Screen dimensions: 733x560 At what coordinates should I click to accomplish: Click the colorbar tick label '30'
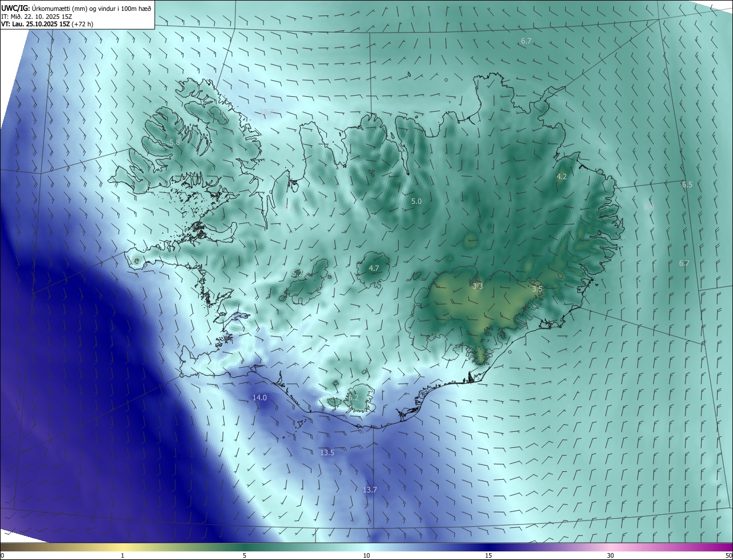pos(610,555)
